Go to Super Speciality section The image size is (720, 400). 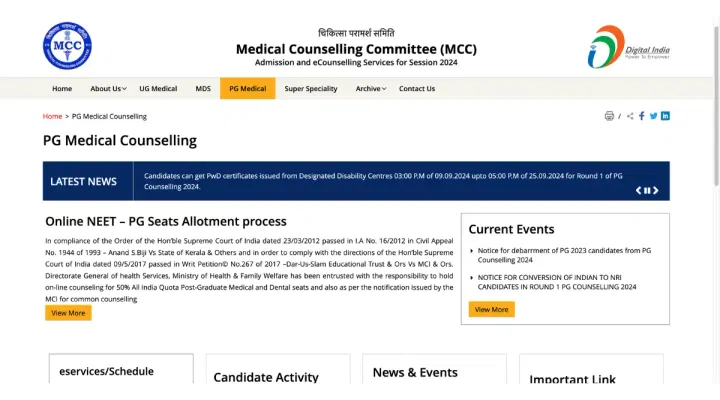point(311,88)
